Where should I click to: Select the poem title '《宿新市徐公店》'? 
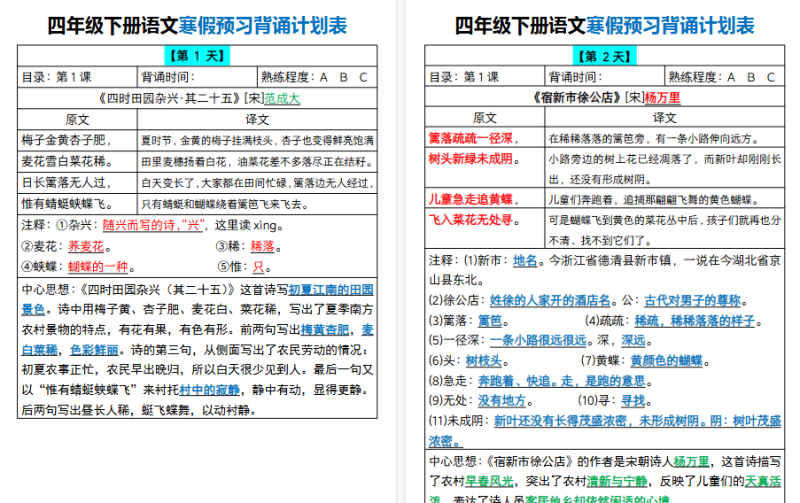(x=576, y=97)
